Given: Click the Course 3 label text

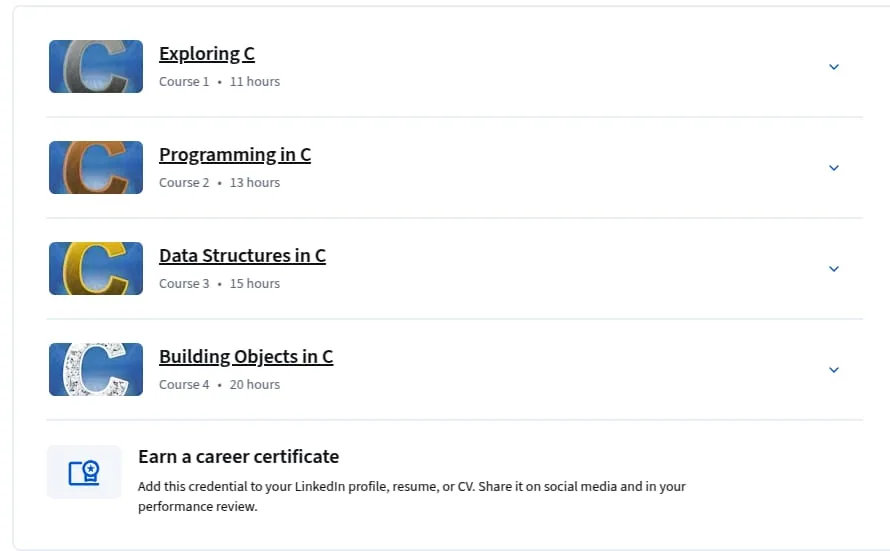Looking at the screenshot, I should point(184,284).
